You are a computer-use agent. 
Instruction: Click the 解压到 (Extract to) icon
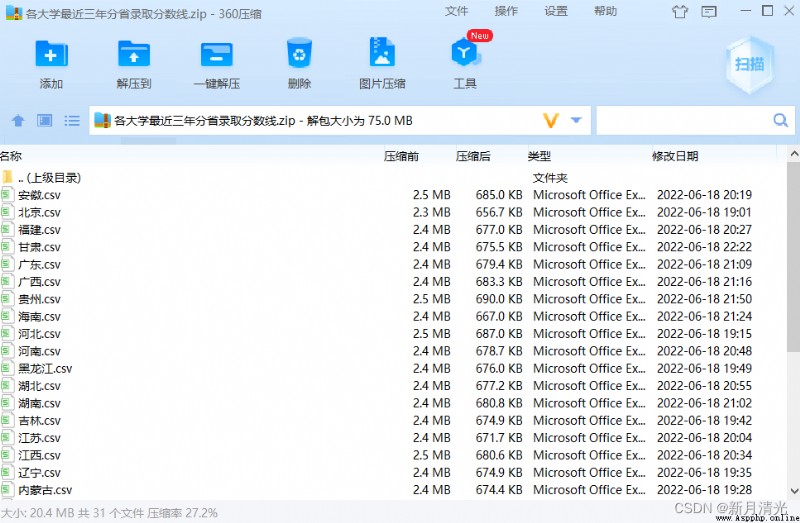coord(134,54)
